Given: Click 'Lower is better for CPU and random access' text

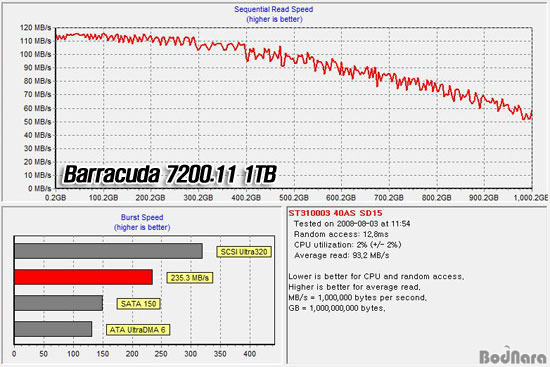Looking at the screenshot, I should pos(376,276).
